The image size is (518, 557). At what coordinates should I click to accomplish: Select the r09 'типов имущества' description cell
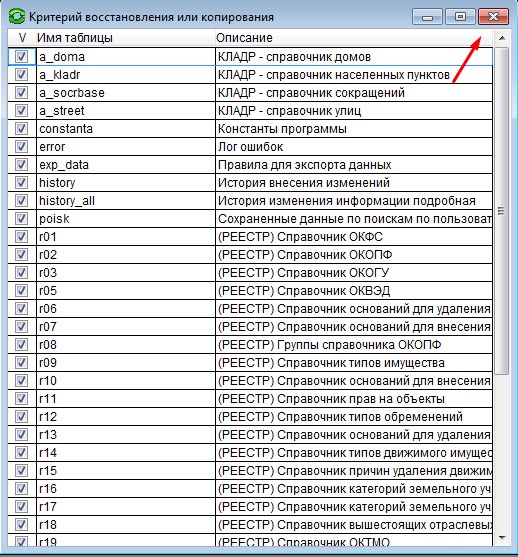click(354, 362)
